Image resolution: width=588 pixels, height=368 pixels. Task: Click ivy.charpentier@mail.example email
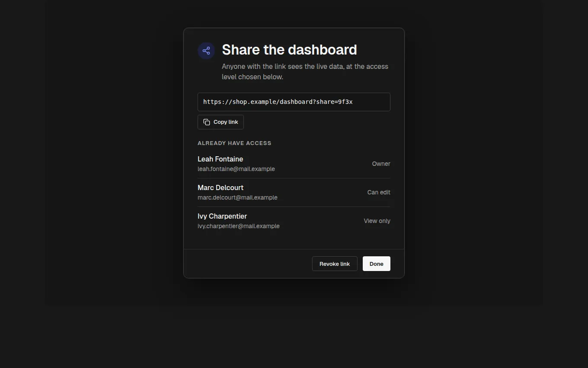(238, 226)
